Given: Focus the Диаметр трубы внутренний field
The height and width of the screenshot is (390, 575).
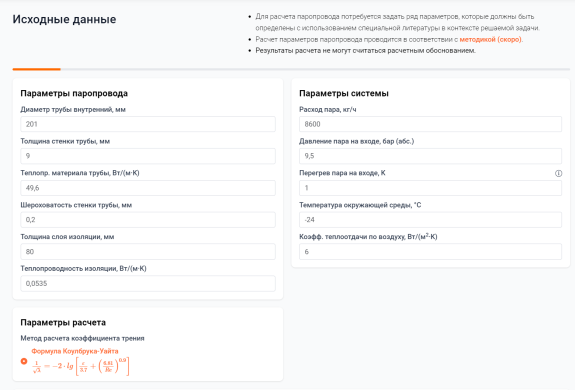Looking at the screenshot, I should pos(148,124).
